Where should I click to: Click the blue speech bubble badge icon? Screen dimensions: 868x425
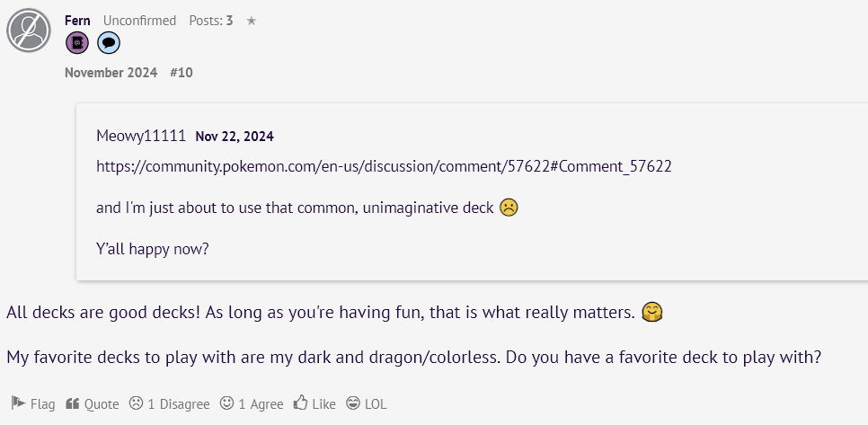click(x=109, y=42)
